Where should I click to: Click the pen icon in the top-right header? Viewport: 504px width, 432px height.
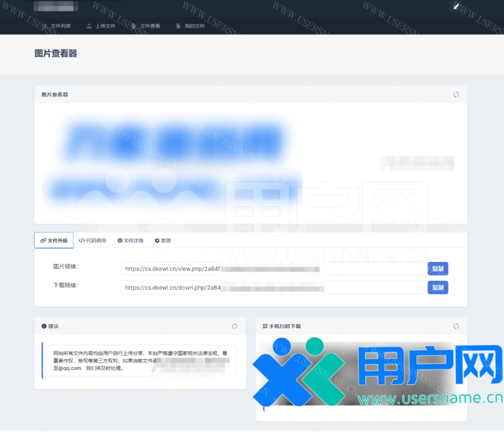coord(456,6)
